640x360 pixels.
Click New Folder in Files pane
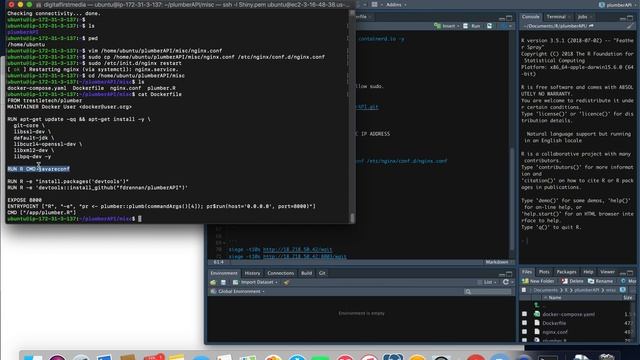click(x=538, y=281)
